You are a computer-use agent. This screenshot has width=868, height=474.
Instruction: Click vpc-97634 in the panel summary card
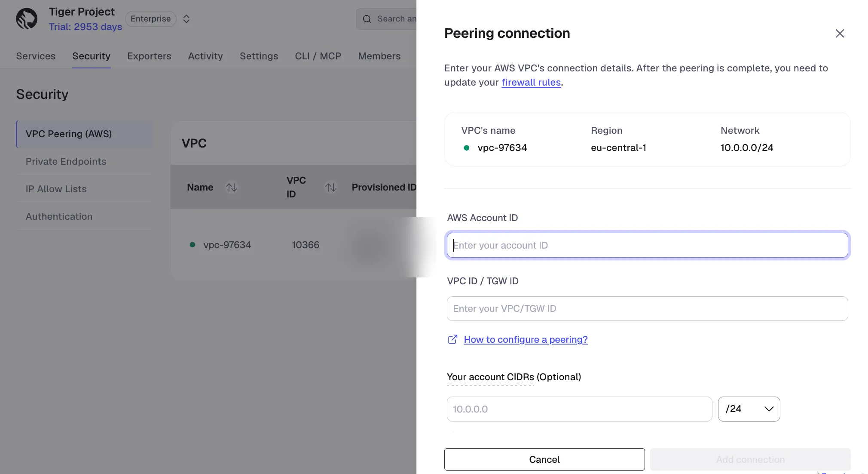[502, 148]
